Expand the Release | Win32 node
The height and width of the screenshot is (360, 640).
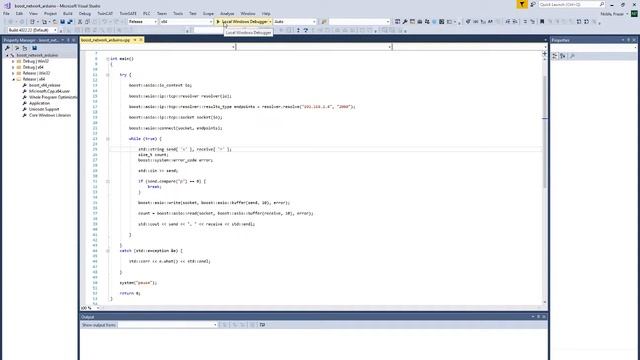pyautogui.click(x=13, y=73)
